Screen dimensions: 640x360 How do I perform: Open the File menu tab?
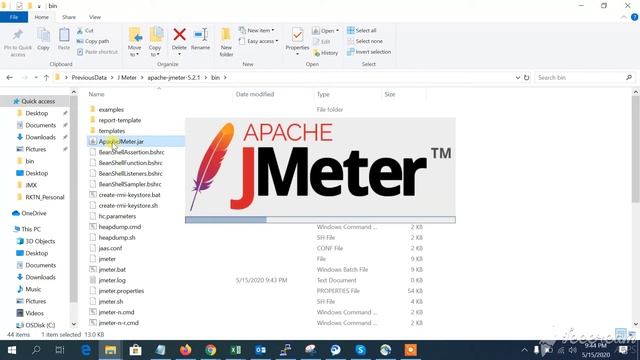[x=14, y=17]
